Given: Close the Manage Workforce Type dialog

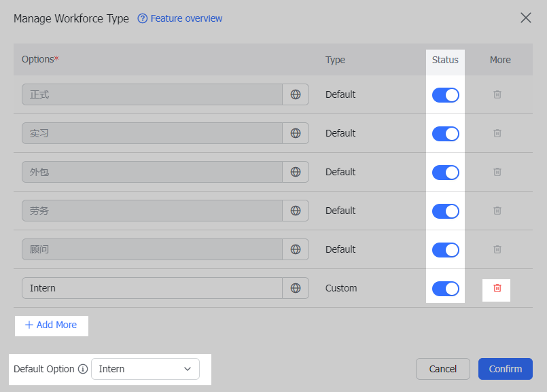Looking at the screenshot, I should [x=526, y=18].
